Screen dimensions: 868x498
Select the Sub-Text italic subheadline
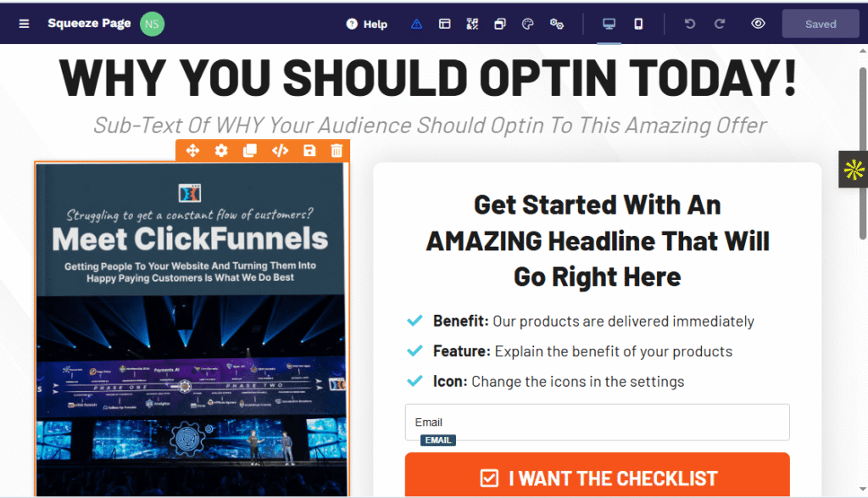click(x=430, y=126)
